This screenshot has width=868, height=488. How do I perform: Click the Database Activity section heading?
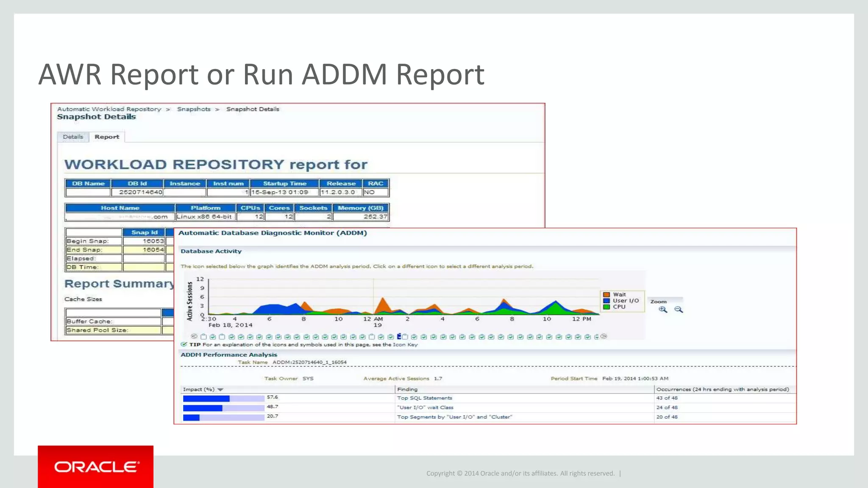pyautogui.click(x=211, y=251)
